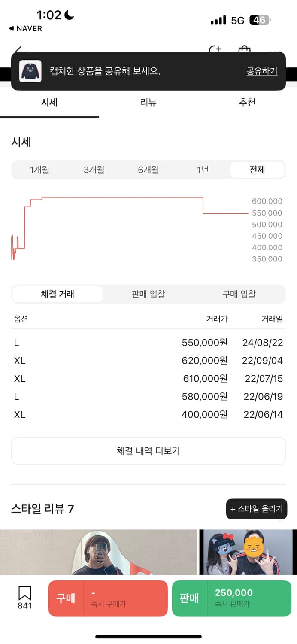The image size is (297, 644).
Task: Select the 1개월 chart period
Action: click(x=39, y=170)
